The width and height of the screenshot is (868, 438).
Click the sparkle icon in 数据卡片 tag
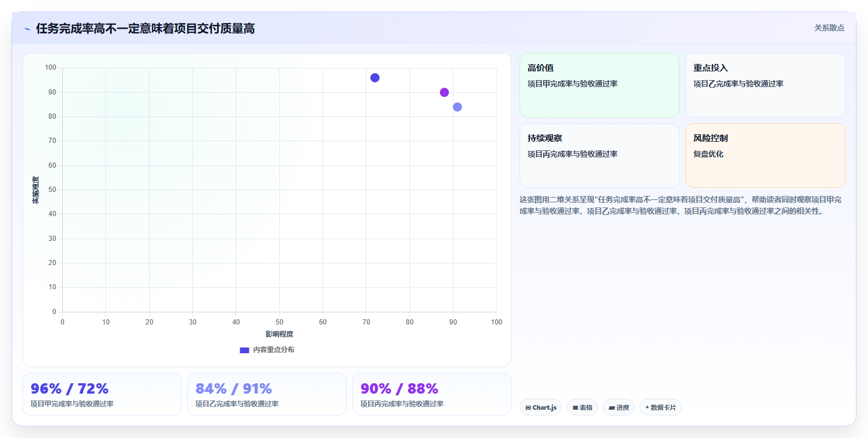[647, 407]
